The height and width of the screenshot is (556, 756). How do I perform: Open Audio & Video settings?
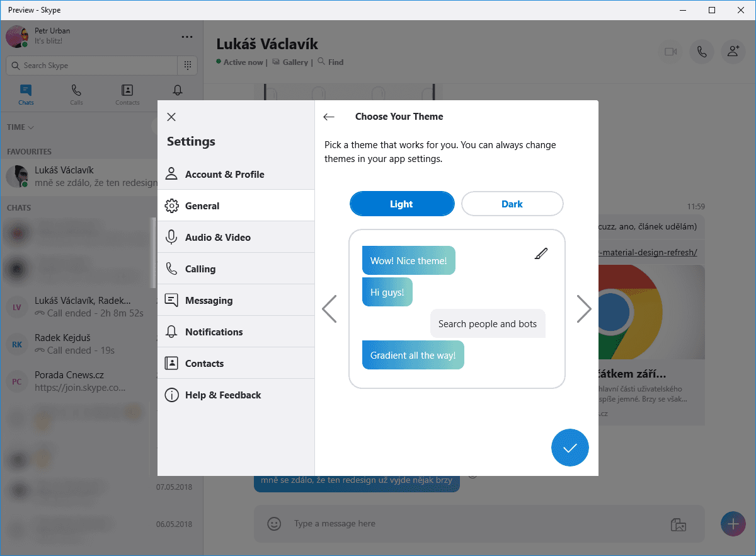[x=236, y=237]
